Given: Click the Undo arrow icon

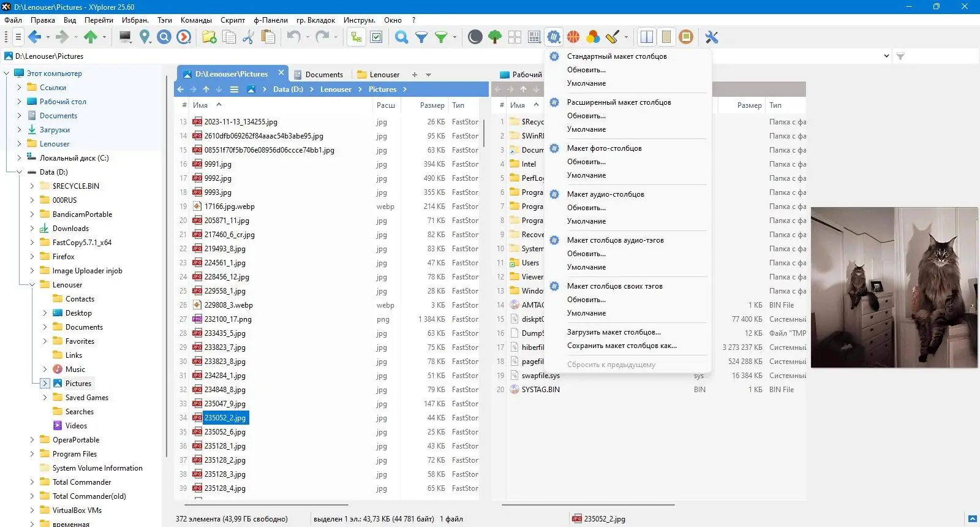Looking at the screenshot, I should click(x=293, y=37).
